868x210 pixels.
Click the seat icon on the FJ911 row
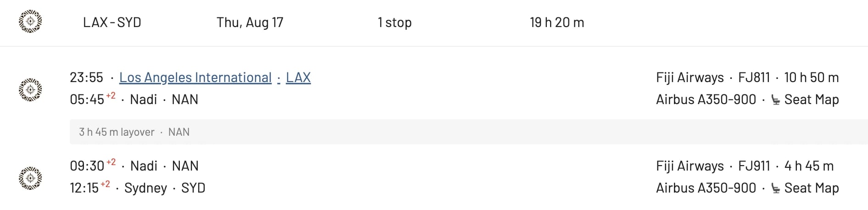(775, 188)
